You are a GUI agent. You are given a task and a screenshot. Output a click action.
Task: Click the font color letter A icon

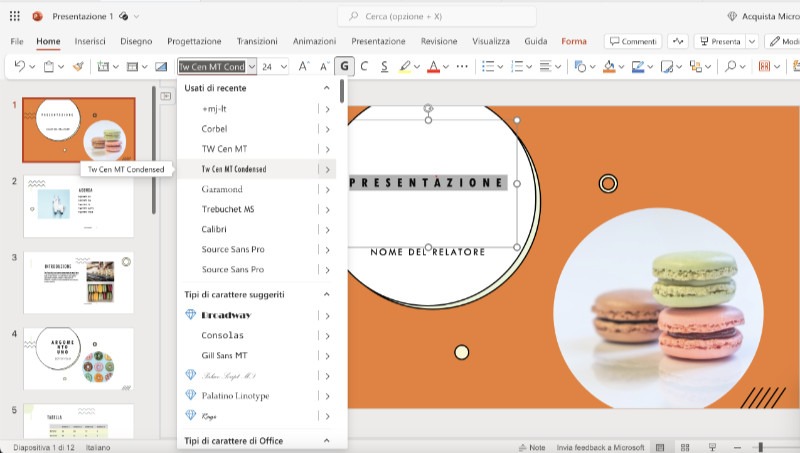tap(433, 66)
